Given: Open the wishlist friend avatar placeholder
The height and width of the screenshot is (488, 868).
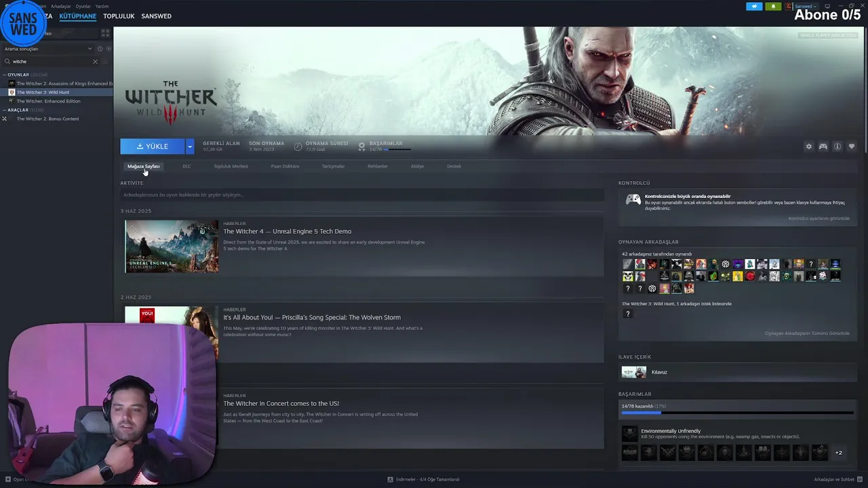Looking at the screenshot, I should pos(627,314).
